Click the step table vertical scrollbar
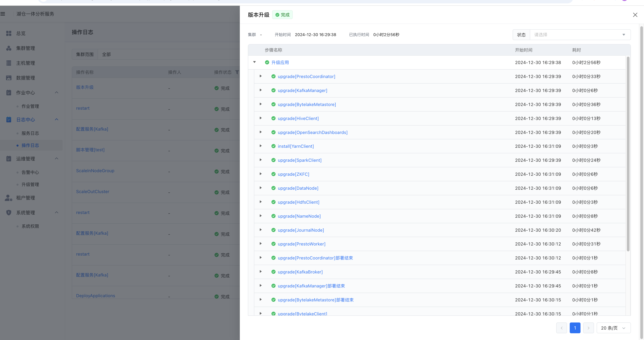The height and width of the screenshot is (340, 644). (628, 154)
